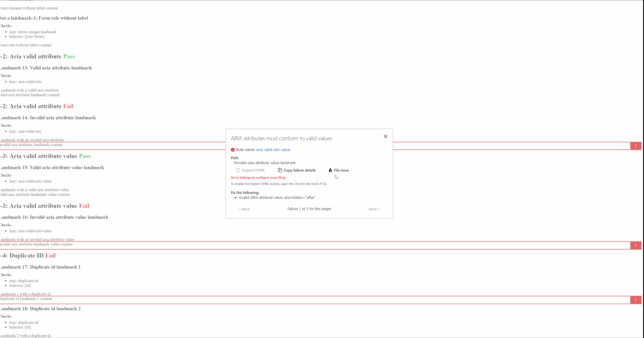The width and height of the screenshot is (644, 338).
Task: Click the Invalid ARIA attribute value fix entry
Action: pos(277,197)
